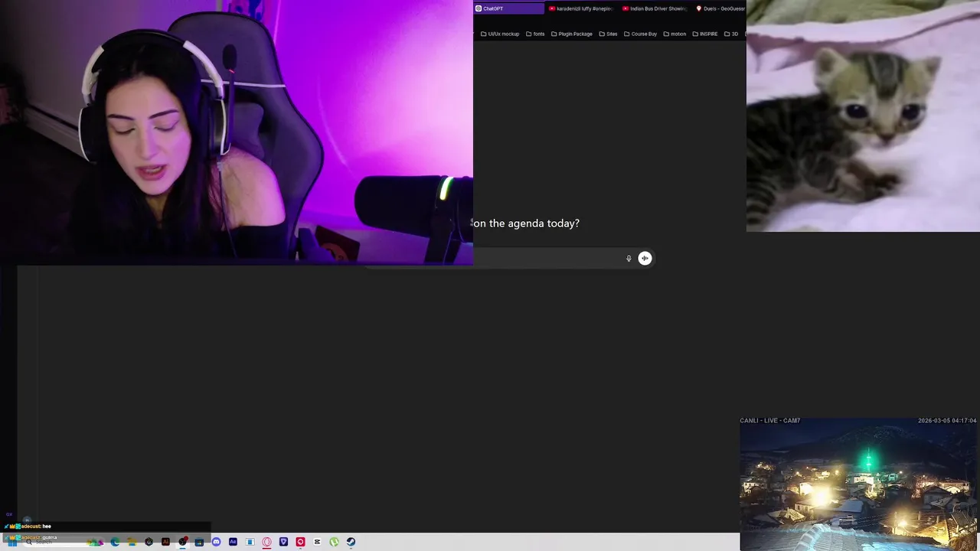This screenshot has width=980, height=551.
Task: Click the CANLI - LIVE - CAM7 feed
Action: click(x=858, y=484)
